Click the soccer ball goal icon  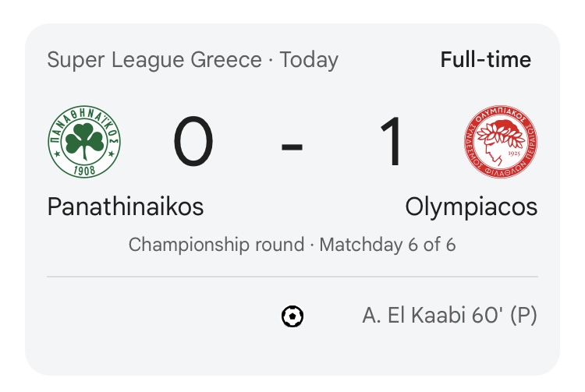pos(292,316)
